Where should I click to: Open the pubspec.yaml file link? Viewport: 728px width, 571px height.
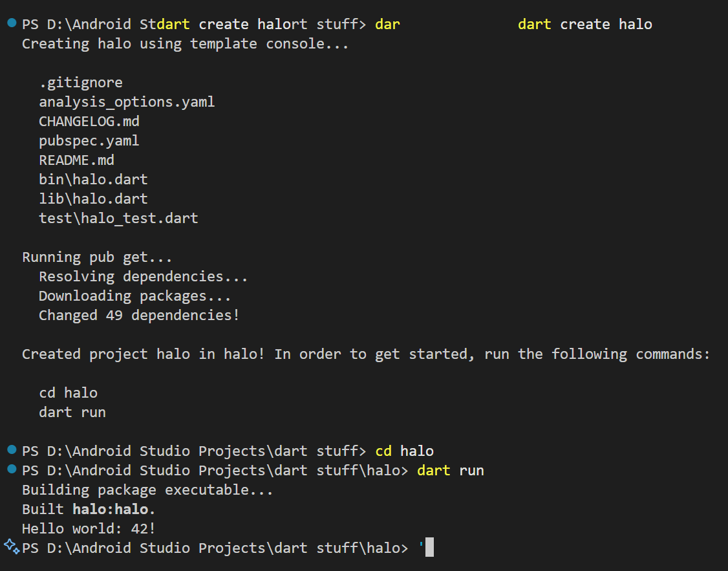[x=89, y=141]
